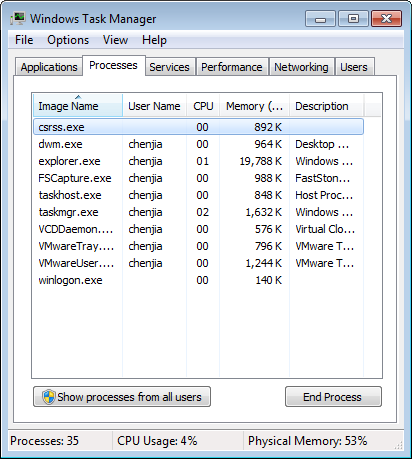Click the Physical Memory: 53% status entry
This screenshot has height=459, width=412.
[307, 441]
